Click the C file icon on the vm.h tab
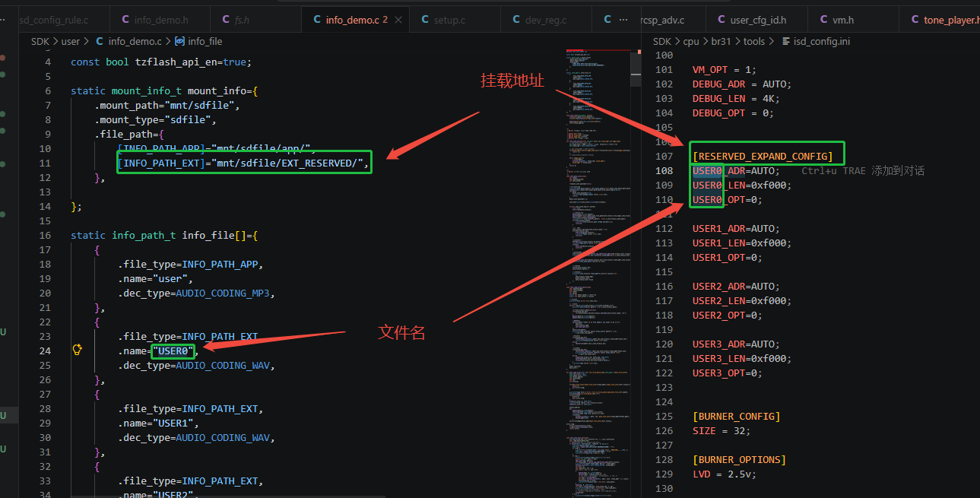Viewport: 980px width, 498px height. [x=824, y=20]
